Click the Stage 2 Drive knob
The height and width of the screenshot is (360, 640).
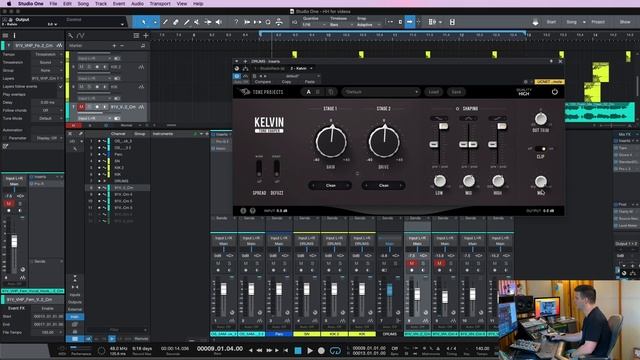pyautogui.click(x=384, y=141)
